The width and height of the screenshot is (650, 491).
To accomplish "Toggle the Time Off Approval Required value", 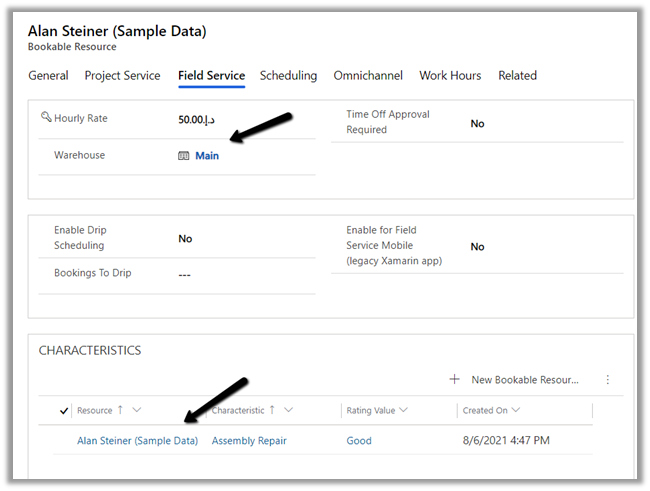I will point(477,124).
